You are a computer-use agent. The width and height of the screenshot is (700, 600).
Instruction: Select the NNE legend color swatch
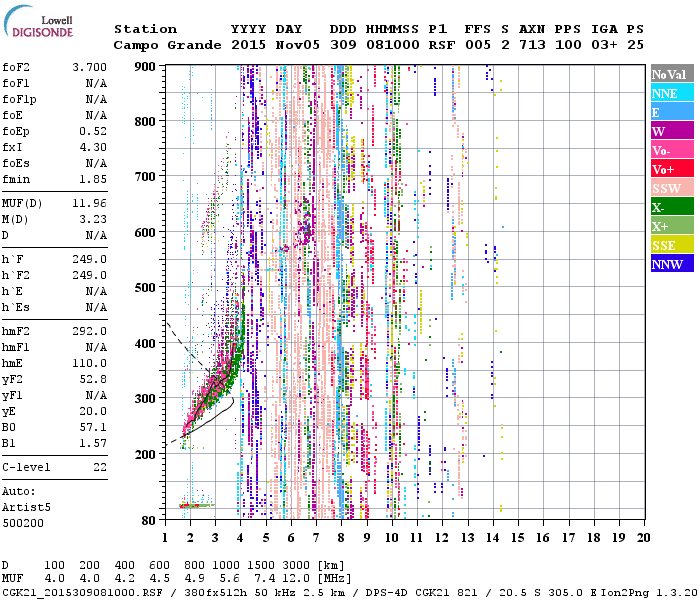coord(672,93)
